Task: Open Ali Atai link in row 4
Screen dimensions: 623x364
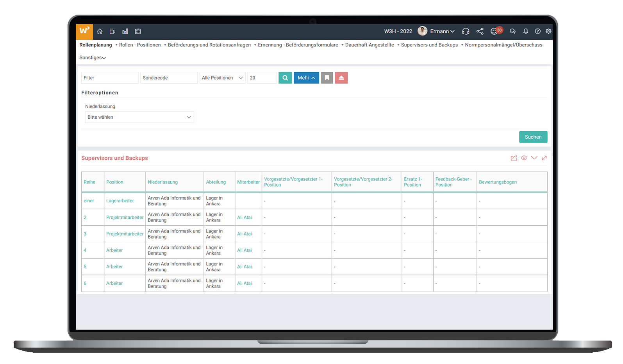Action: (245, 250)
